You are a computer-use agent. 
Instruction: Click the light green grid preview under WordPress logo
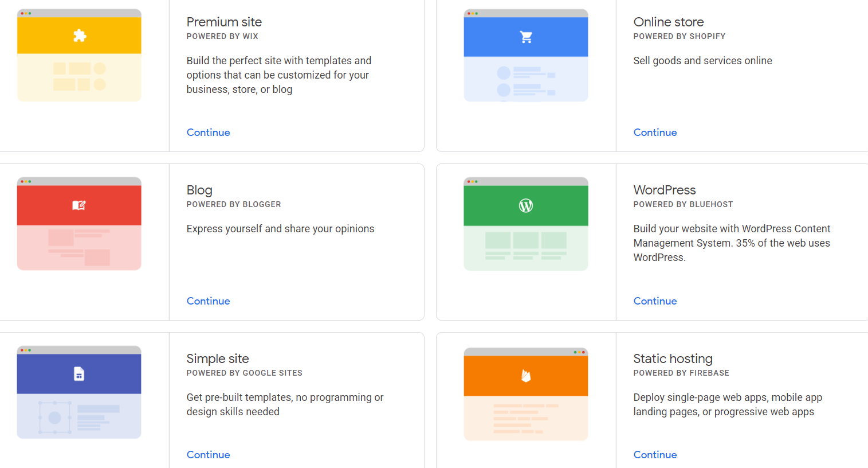pos(526,248)
